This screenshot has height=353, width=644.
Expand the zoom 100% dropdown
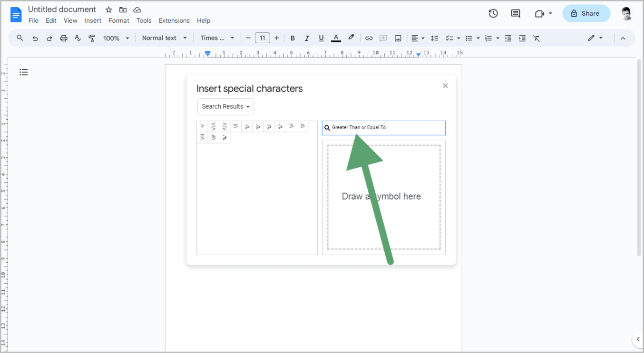click(116, 38)
